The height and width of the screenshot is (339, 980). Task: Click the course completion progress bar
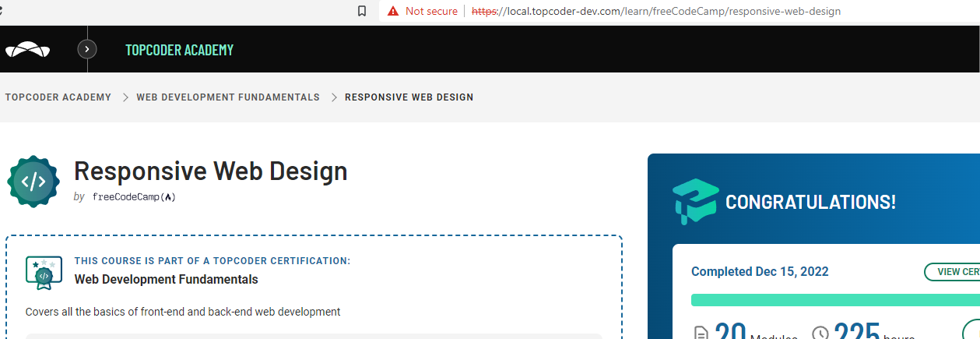835,300
